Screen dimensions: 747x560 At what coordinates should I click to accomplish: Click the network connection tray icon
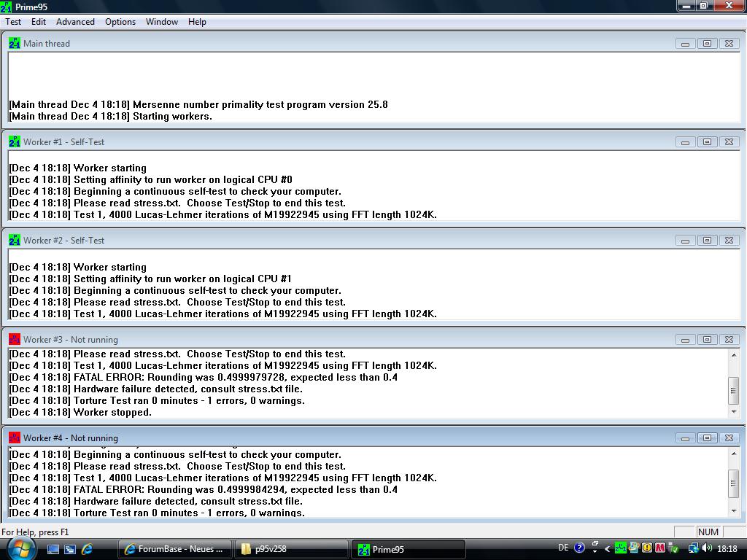point(693,548)
